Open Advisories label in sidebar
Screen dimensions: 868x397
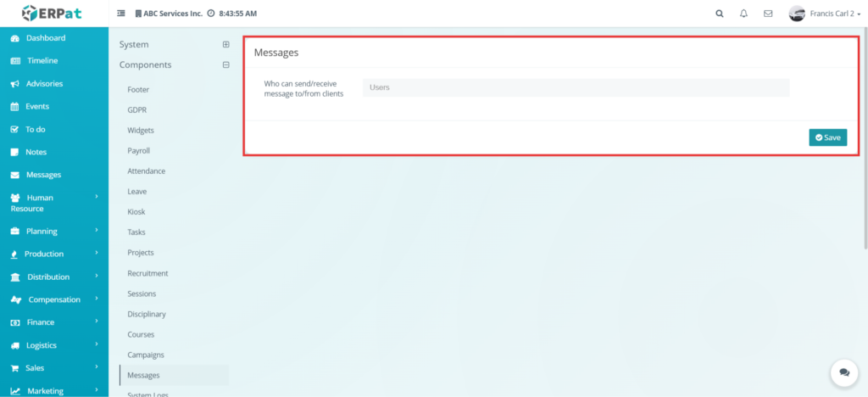(x=44, y=84)
